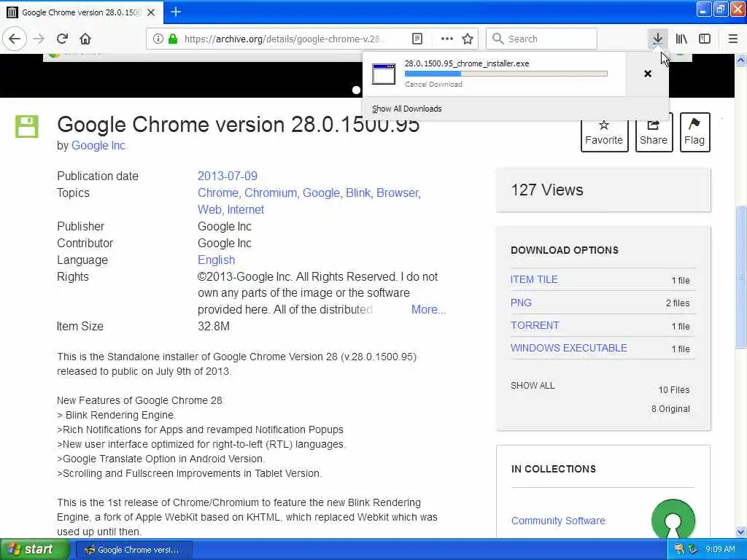The image size is (747, 560).
Task: Expand rights text with More link
Action: tap(428, 309)
